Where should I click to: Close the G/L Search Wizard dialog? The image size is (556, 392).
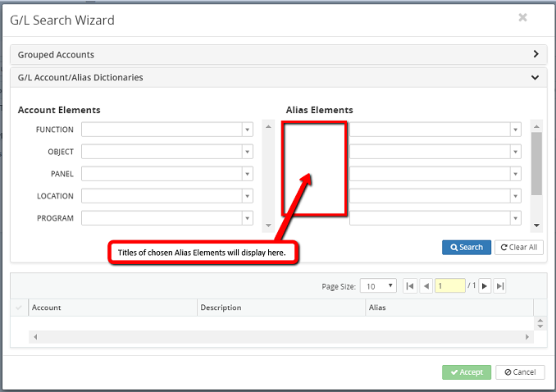pos(522,17)
